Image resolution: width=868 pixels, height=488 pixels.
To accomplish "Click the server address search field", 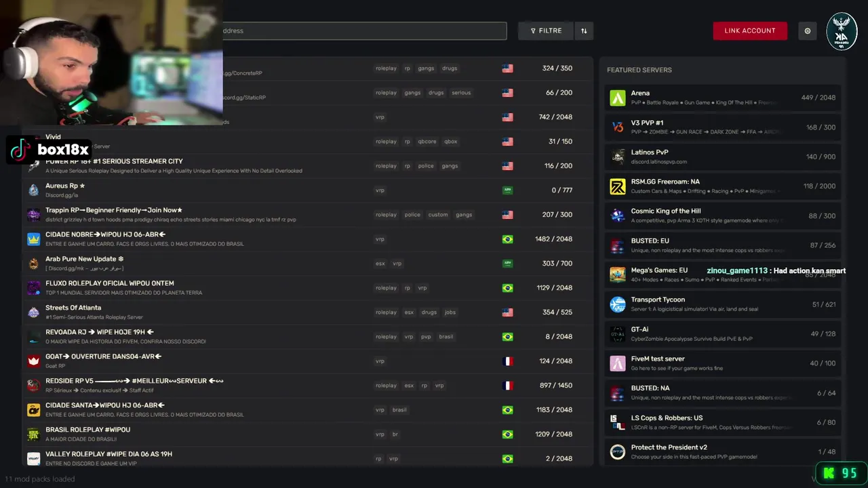I will click(x=365, y=30).
